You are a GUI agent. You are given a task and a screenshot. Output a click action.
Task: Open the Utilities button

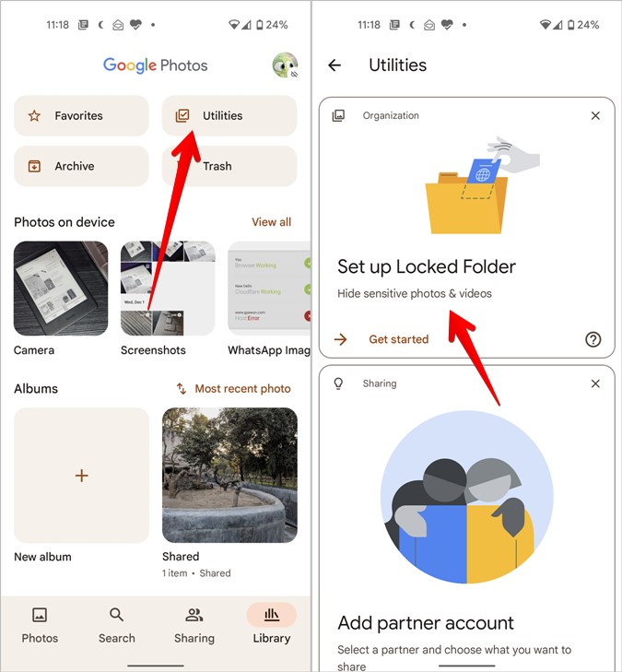[x=229, y=116]
